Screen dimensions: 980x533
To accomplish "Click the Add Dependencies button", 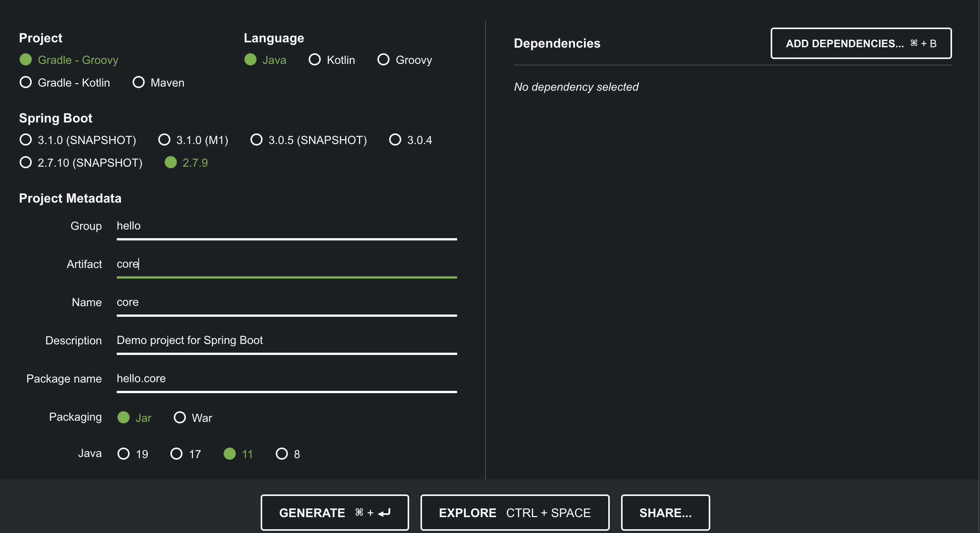I will [861, 43].
